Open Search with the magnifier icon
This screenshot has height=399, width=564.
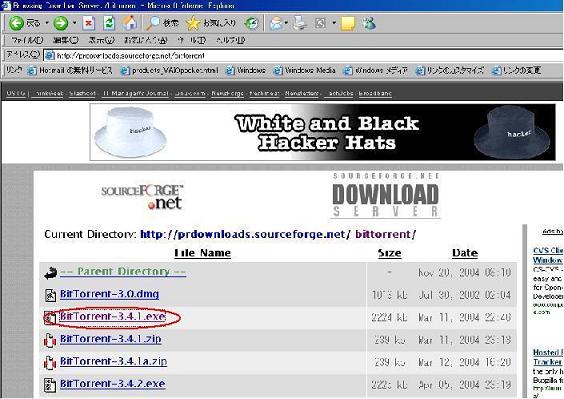coord(153,23)
